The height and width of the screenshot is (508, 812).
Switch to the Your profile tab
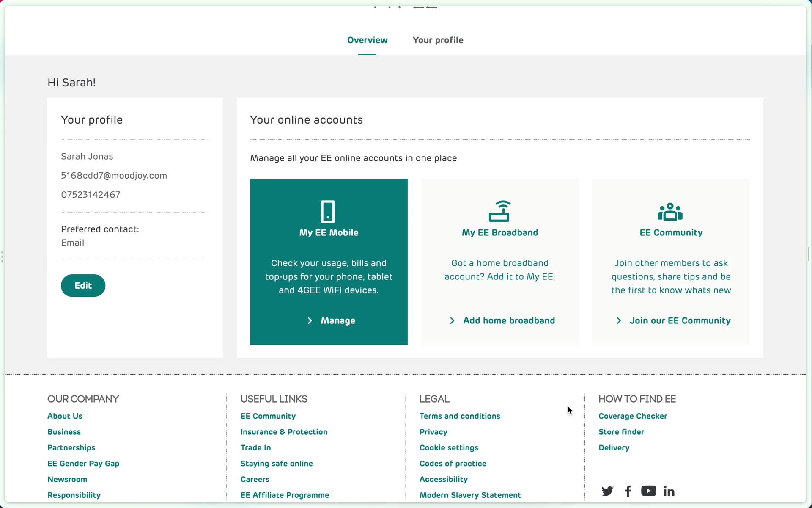(438, 40)
